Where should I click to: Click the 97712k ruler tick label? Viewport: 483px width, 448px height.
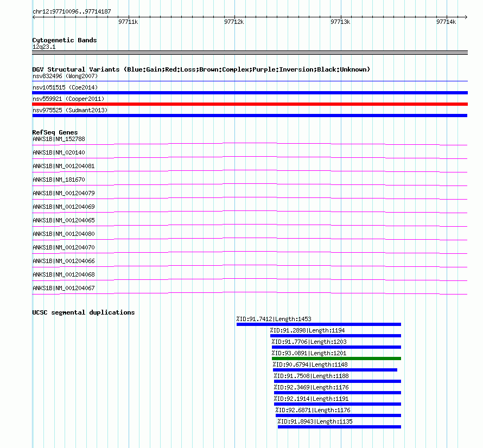[x=234, y=22]
